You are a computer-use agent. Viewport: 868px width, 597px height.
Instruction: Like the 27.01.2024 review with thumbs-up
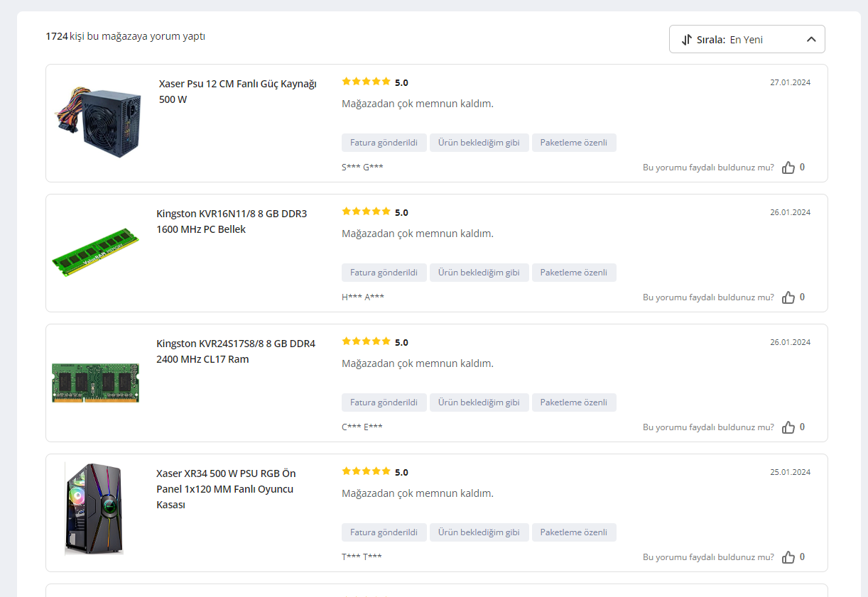pyautogui.click(x=788, y=168)
